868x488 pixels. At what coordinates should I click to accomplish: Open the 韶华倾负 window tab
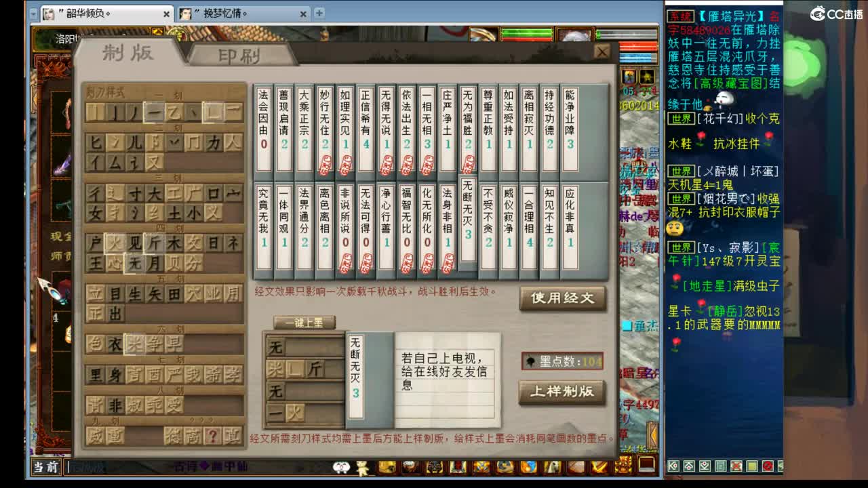pos(106,13)
